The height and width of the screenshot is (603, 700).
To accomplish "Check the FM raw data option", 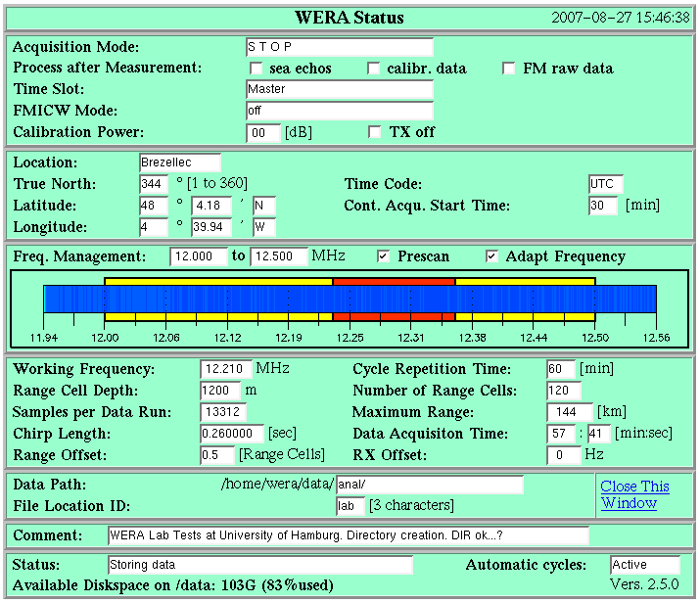I will coord(509,69).
